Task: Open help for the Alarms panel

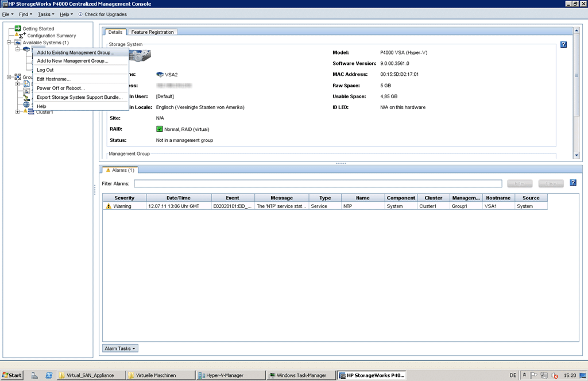Action: 573,183
